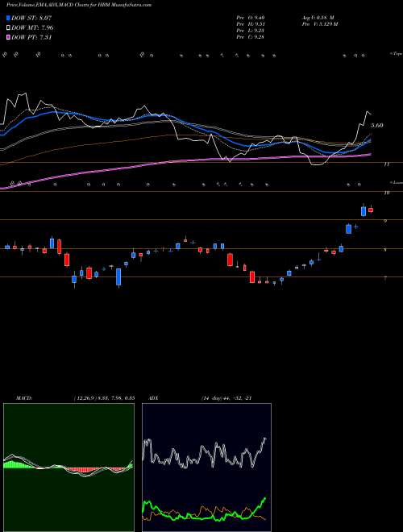The width and height of the screenshot is (403, 532).
Task: Click the 'Pre H: 9.51' high value
Action: [x=251, y=24]
